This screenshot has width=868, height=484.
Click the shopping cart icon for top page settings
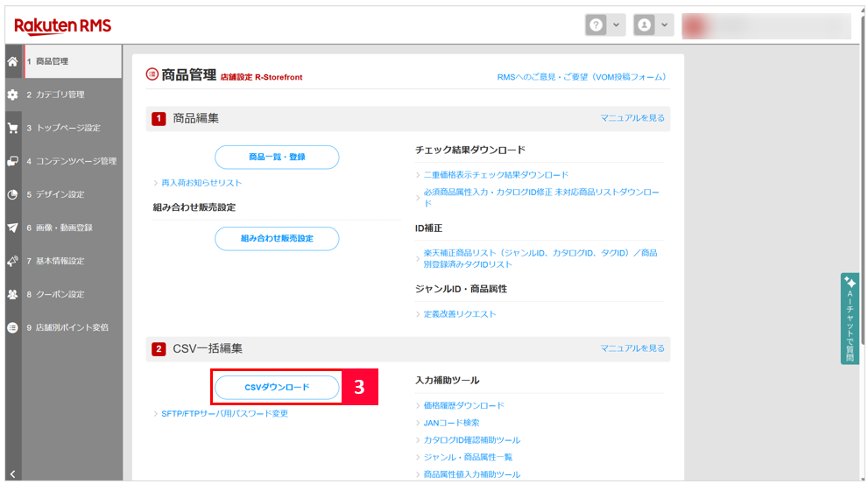point(12,128)
